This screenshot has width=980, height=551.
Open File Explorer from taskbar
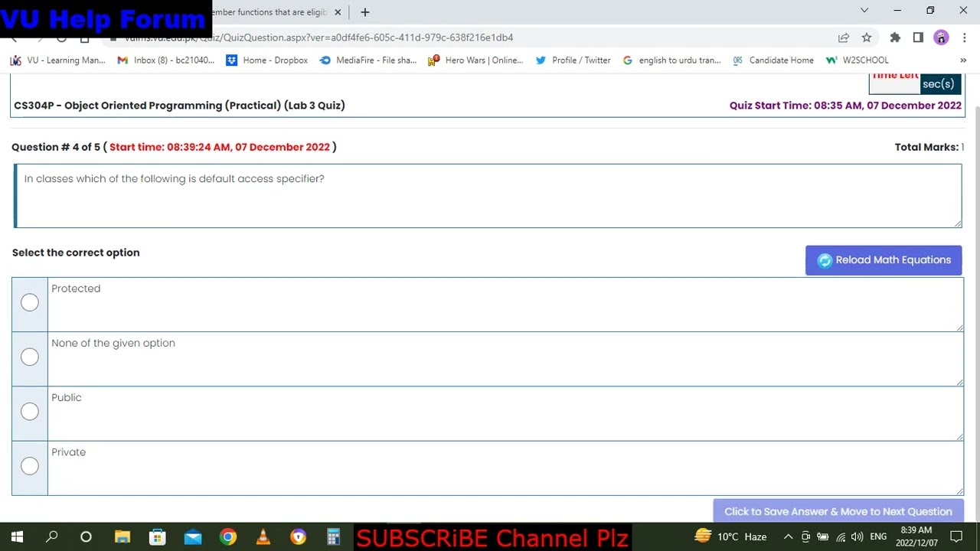tap(122, 537)
